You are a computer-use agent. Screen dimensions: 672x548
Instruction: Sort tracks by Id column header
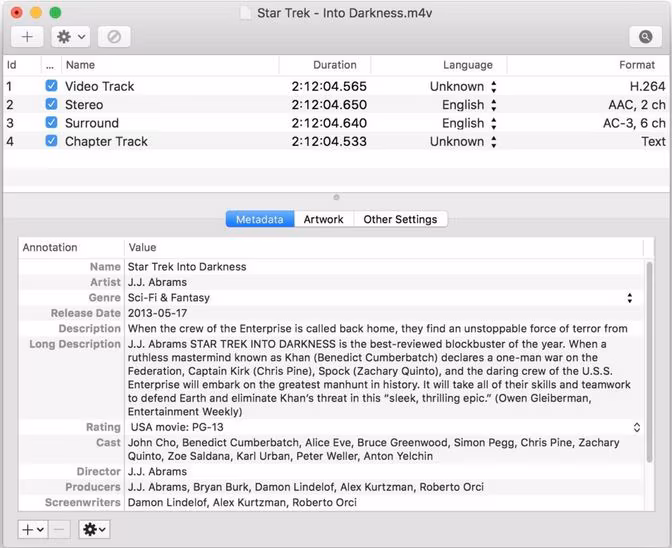[x=22, y=65]
